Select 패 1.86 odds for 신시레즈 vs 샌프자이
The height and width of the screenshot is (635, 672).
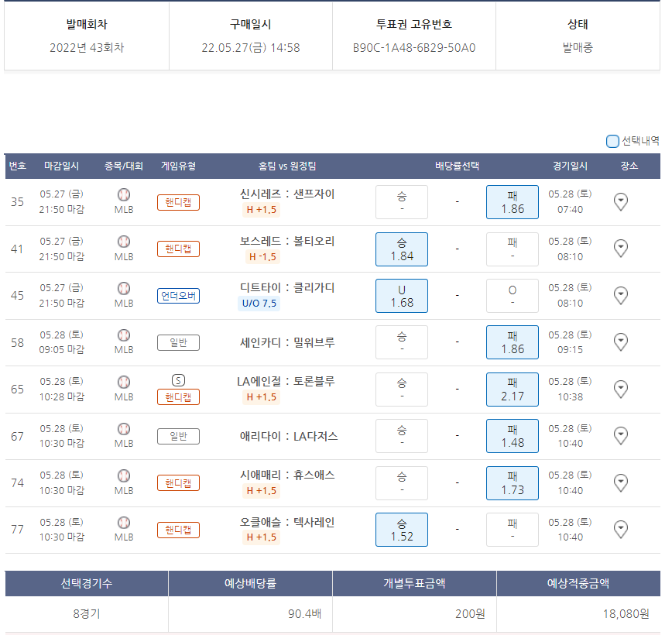pos(513,202)
